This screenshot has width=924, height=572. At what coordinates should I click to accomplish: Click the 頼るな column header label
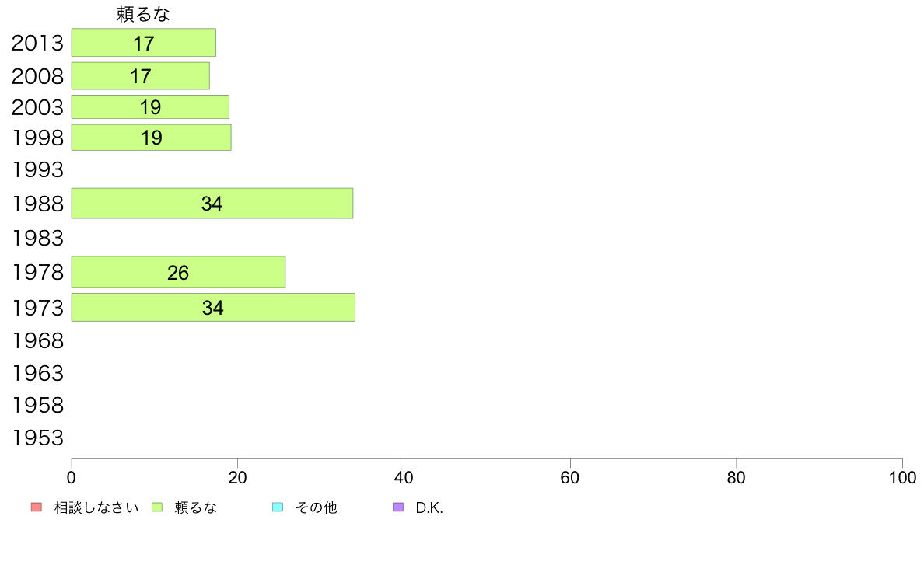[x=143, y=14]
